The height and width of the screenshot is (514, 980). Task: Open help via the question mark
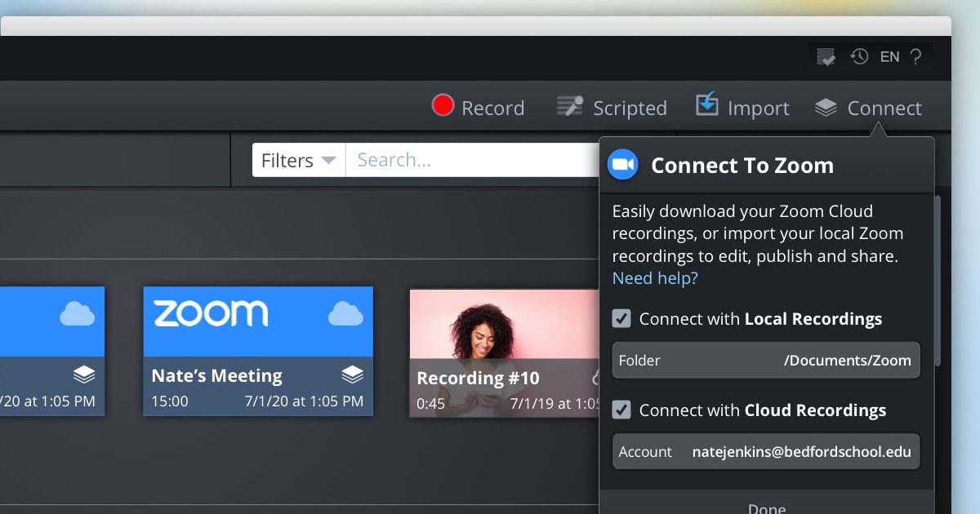(x=915, y=56)
